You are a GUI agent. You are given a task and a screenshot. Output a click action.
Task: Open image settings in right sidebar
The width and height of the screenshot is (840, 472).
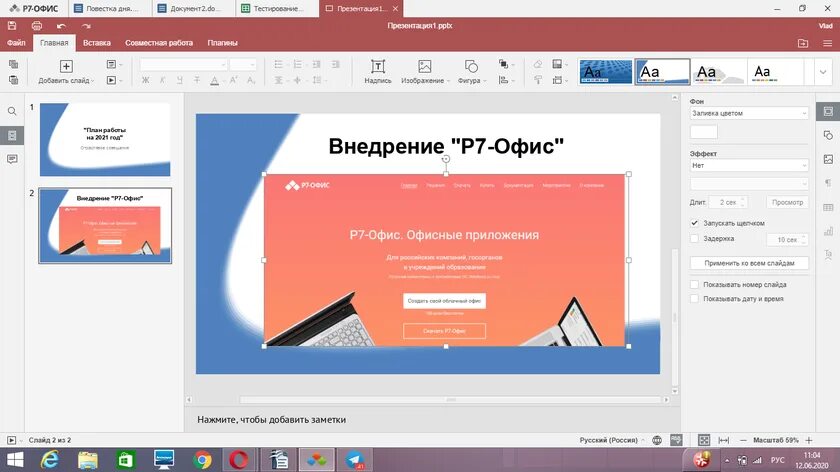(x=828, y=159)
